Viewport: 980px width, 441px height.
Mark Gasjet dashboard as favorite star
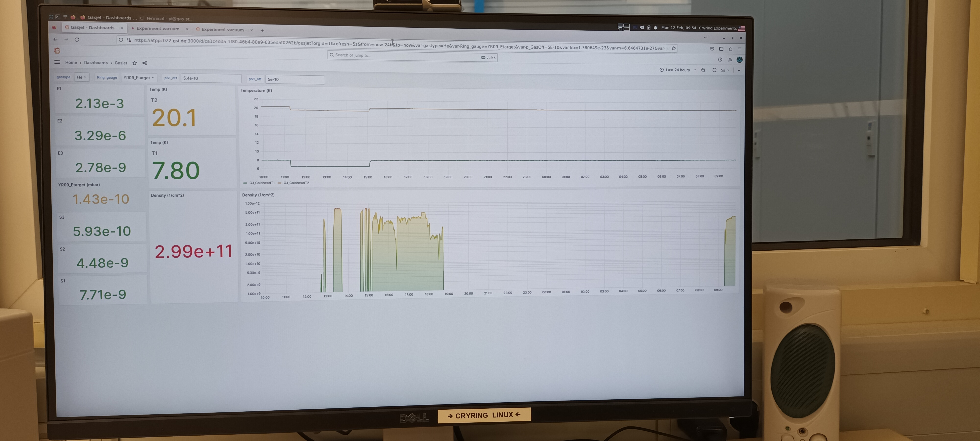[x=135, y=63]
